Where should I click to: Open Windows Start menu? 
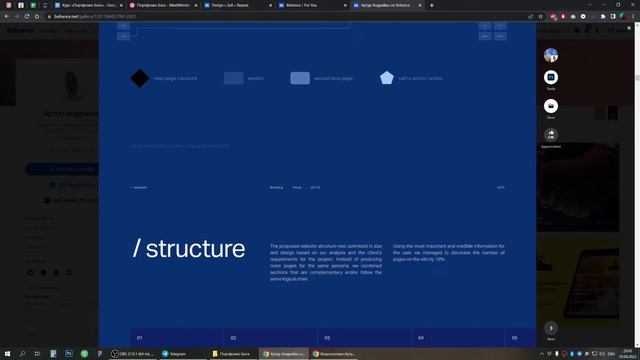tap(7, 354)
